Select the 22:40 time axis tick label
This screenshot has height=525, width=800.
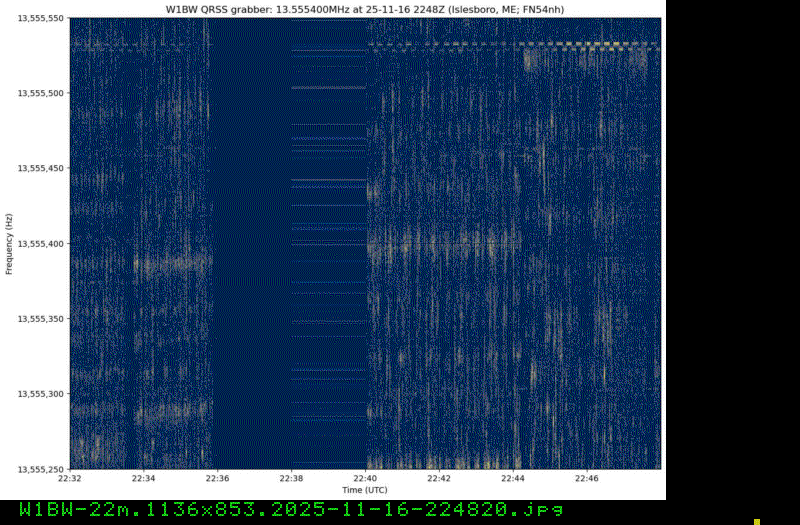[x=366, y=479]
